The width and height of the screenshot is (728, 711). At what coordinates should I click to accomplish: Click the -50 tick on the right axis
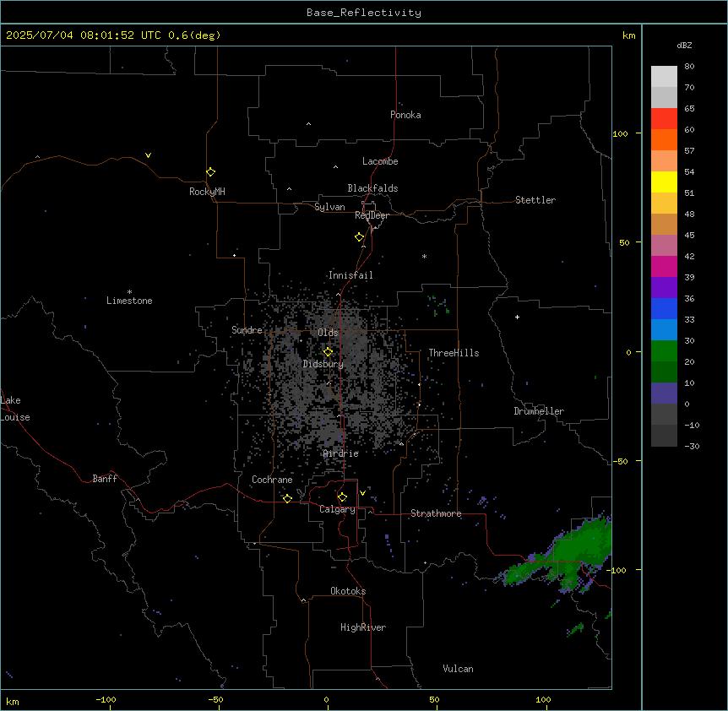620,461
